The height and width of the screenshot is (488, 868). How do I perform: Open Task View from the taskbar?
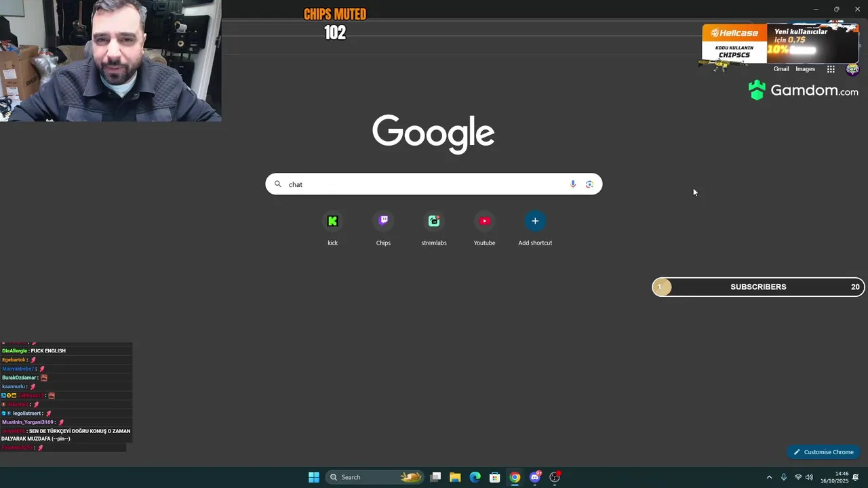(x=435, y=477)
